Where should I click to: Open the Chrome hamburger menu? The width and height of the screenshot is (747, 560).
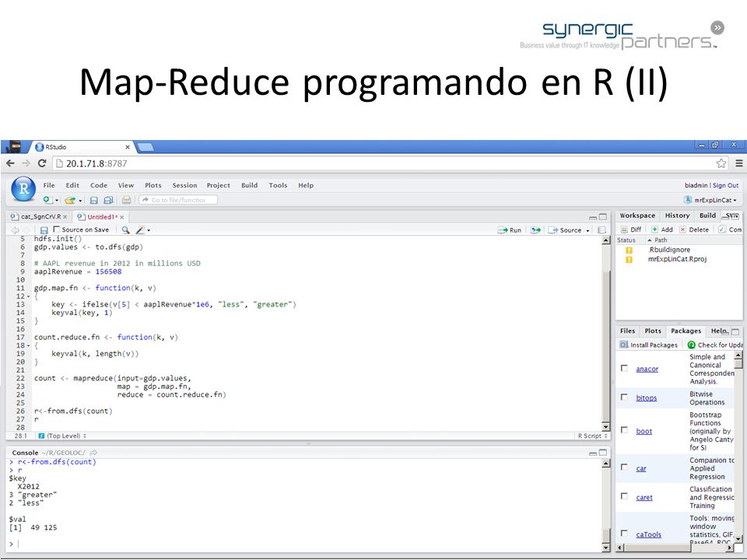739,163
